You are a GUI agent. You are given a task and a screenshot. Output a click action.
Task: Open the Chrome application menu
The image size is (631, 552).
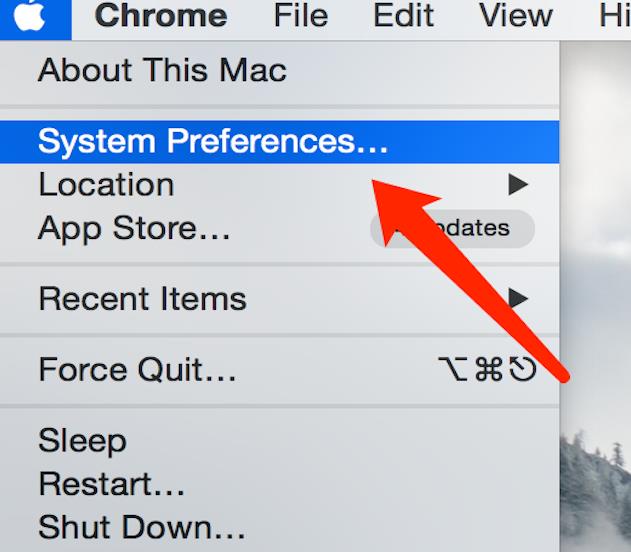click(160, 16)
